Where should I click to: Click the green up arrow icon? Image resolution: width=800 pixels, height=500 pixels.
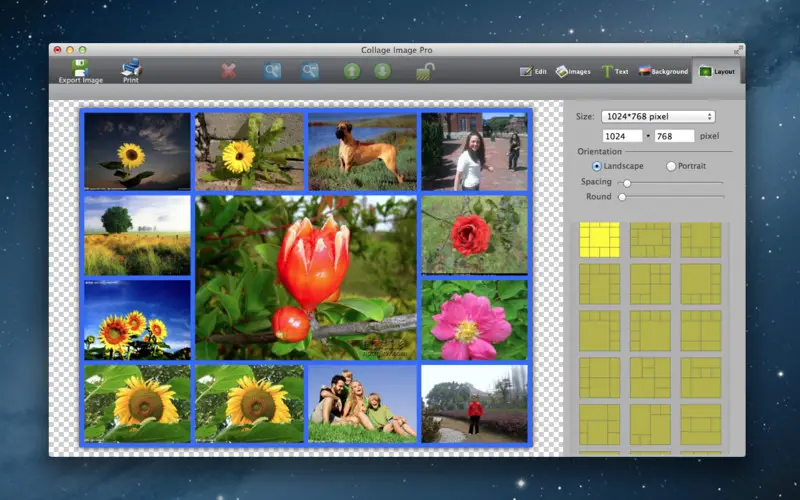tap(351, 71)
